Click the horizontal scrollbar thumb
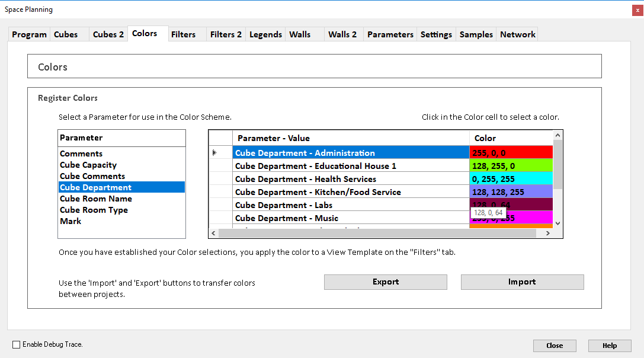 pos(377,233)
